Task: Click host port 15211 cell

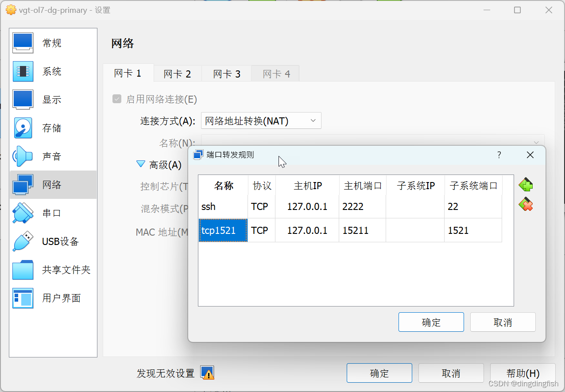Action: point(363,230)
